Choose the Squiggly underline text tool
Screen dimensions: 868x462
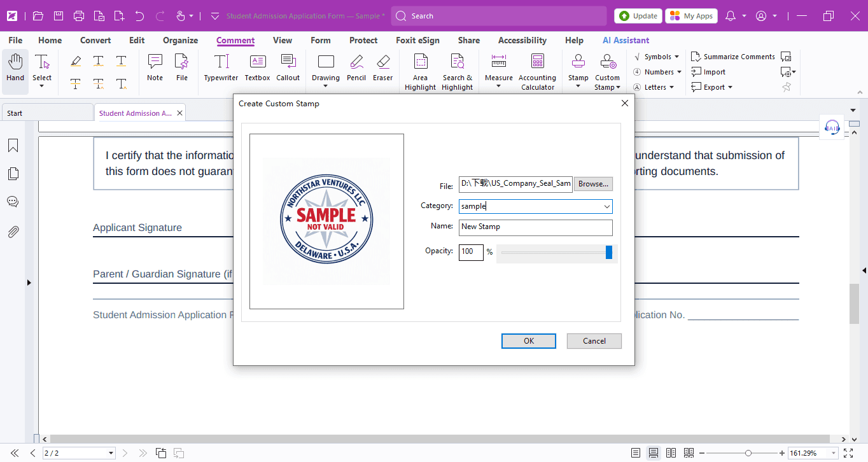point(99,61)
